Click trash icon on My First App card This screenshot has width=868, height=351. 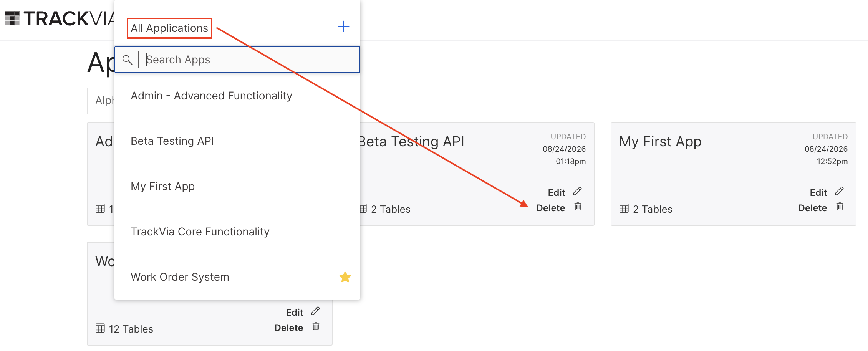840,207
